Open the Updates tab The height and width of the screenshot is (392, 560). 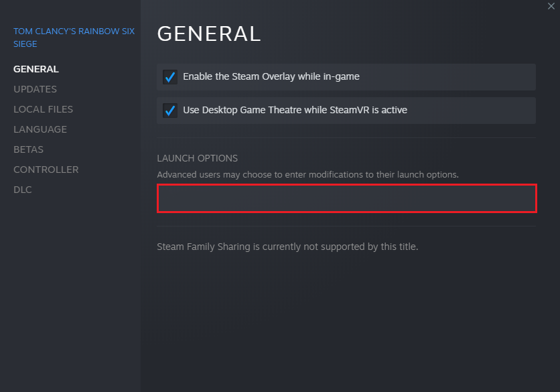click(x=35, y=89)
